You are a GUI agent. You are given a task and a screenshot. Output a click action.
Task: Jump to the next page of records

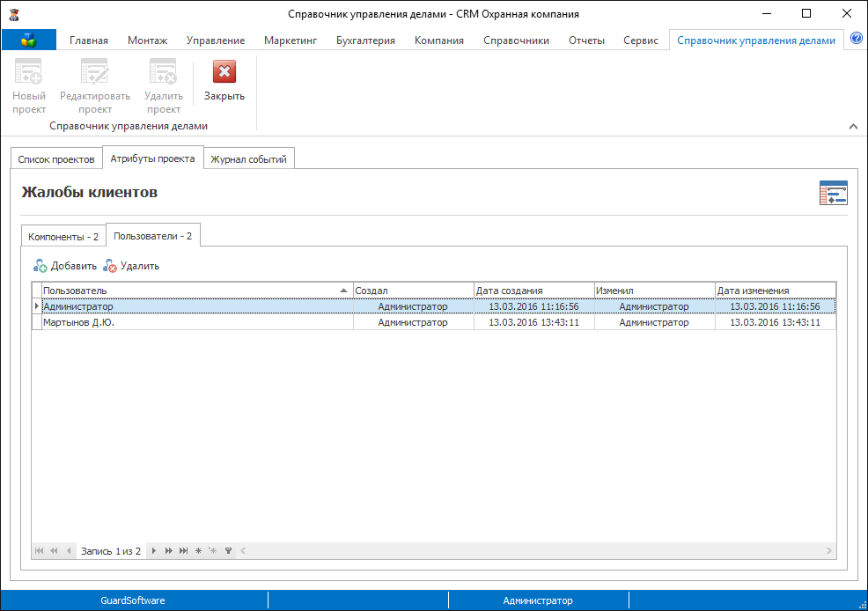[169, 550]
